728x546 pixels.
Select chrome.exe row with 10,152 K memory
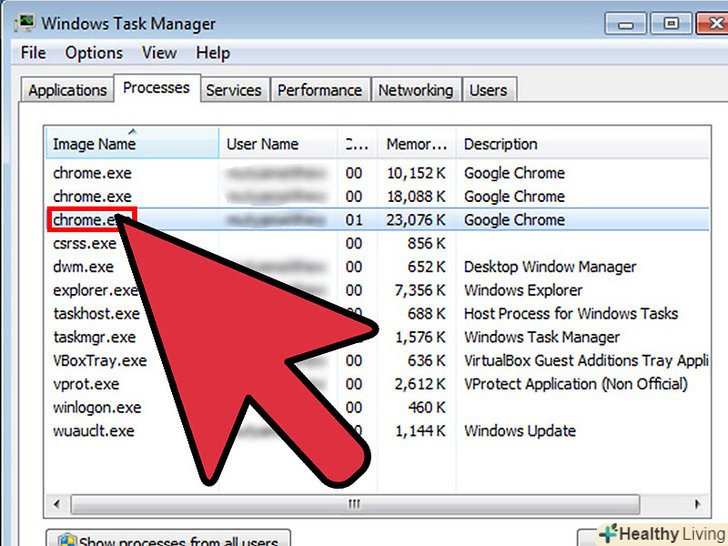tap(377, 173)
